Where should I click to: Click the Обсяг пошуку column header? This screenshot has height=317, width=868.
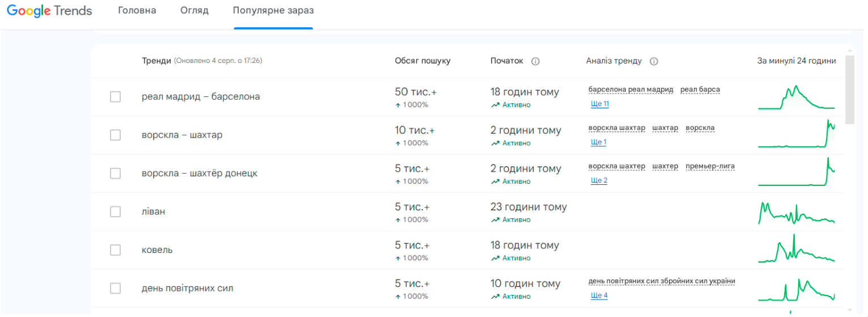click(x=423, y=61)
